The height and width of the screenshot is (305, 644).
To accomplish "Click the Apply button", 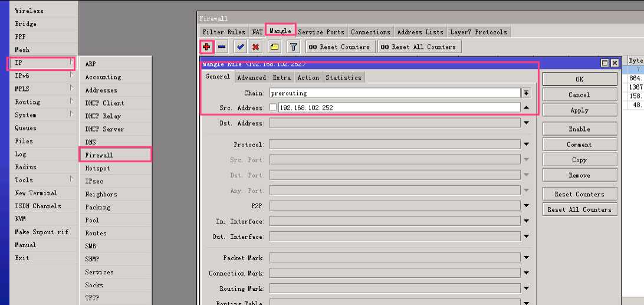I will tap(579, 110).
